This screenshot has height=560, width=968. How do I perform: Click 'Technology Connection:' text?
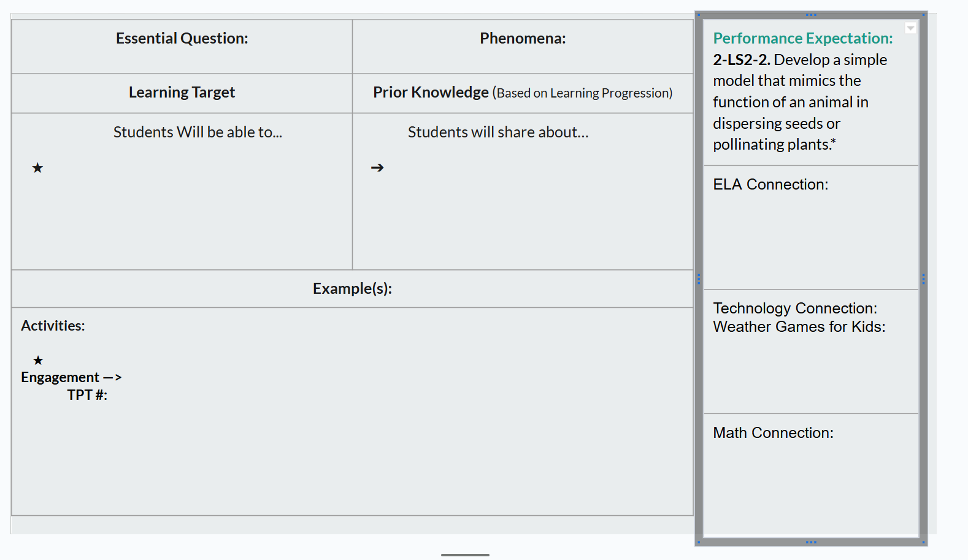pyautogui.click(x=795, y=309)
